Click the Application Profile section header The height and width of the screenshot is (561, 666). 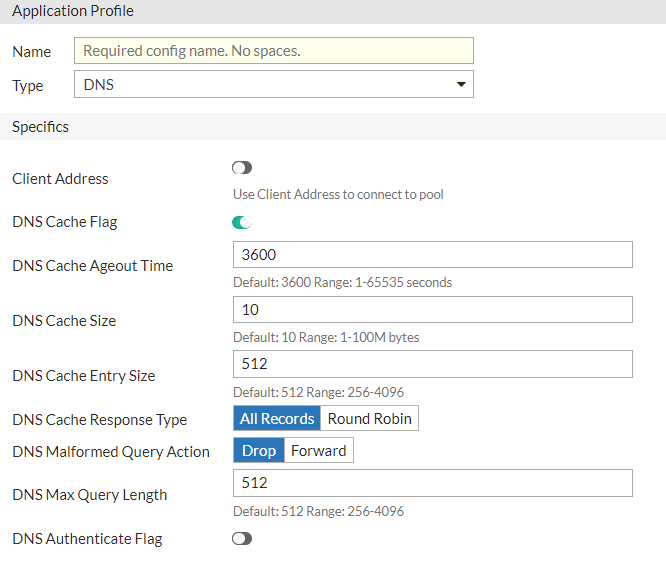pyautogui.click(x=73, y=11)
